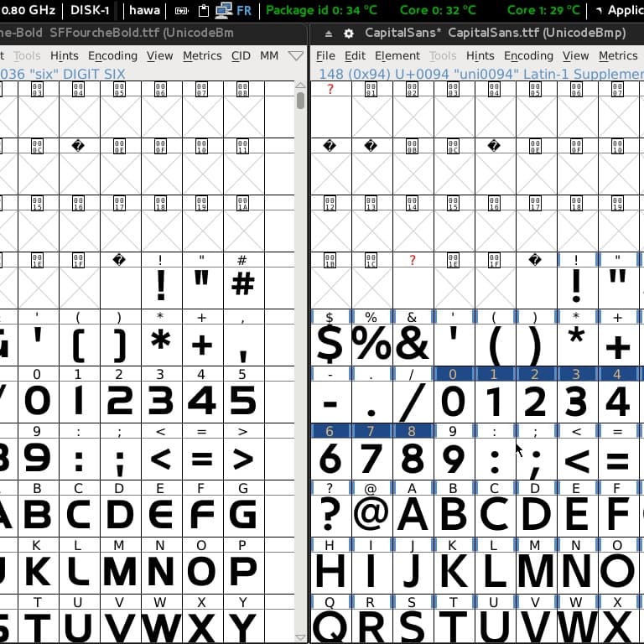Viewport: 644px width, 644px height.
Task: Click scroll-up arrow in SFFourcheBold glyph view
Action: [x=301, y=85]
